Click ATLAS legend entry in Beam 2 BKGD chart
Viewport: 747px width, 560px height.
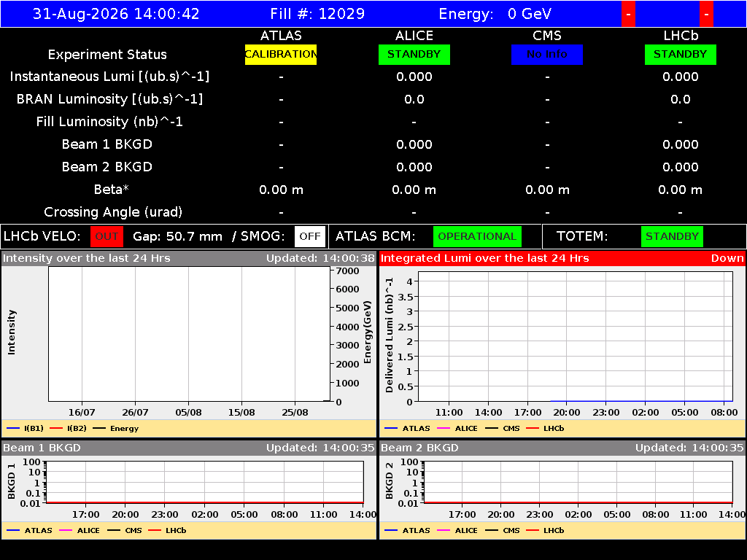point(407,530)
